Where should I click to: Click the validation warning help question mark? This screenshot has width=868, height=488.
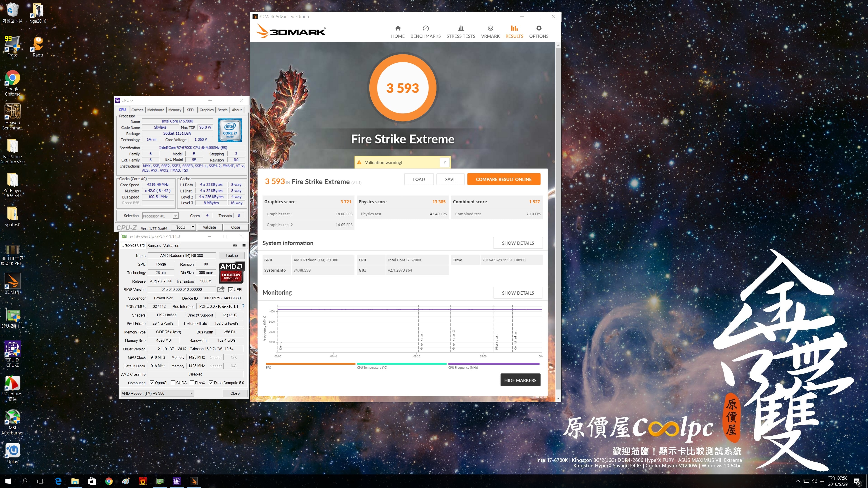(x=444, y=162)
